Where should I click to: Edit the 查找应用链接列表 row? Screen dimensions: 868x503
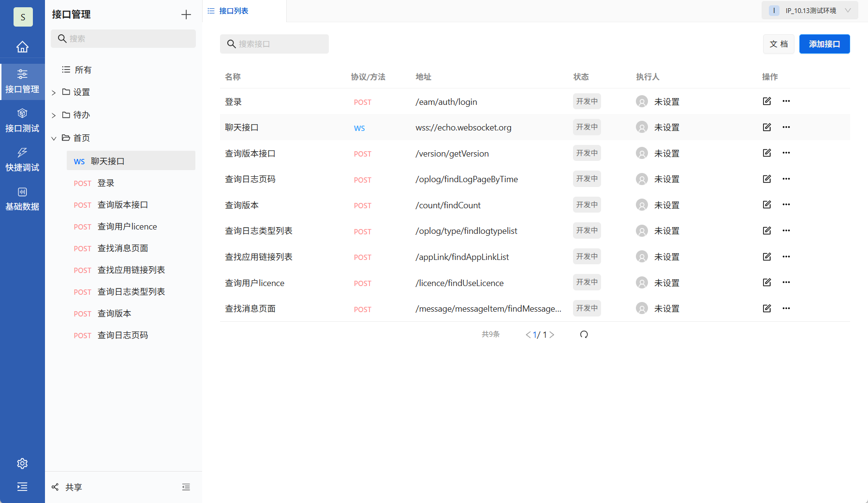tap(767, 257)
